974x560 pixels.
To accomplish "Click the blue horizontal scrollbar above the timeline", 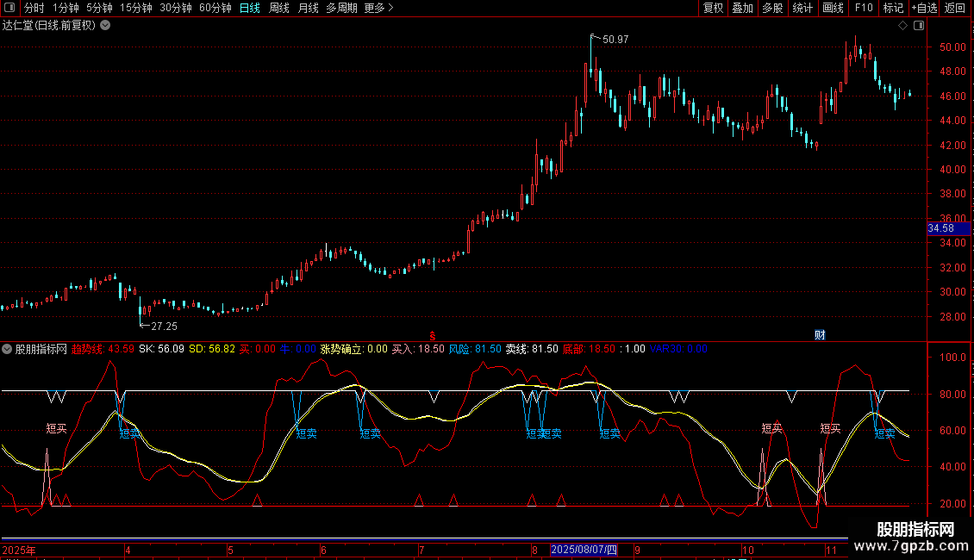I will click(422, 539).
